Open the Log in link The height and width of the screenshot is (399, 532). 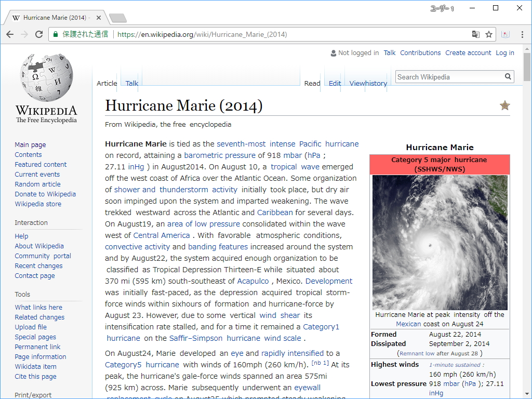pyautogui.click(x=505, y=52)
